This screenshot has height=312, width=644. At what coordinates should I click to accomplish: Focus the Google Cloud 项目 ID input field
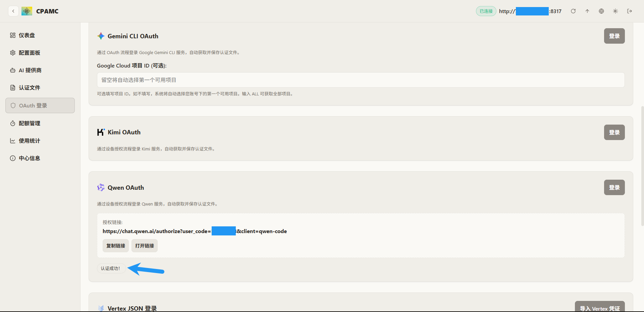(361, 80)
